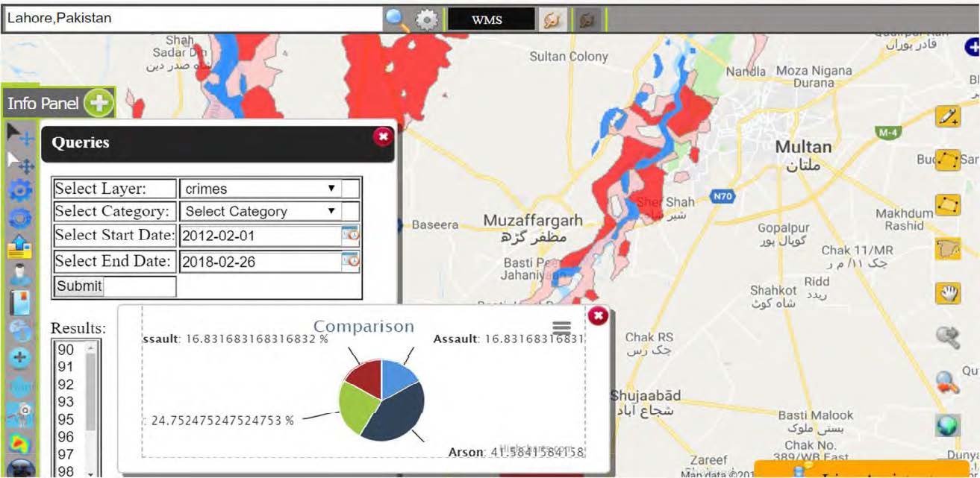Open the Select Category dropdown
The image size is (980, 478).
point(260,212)
